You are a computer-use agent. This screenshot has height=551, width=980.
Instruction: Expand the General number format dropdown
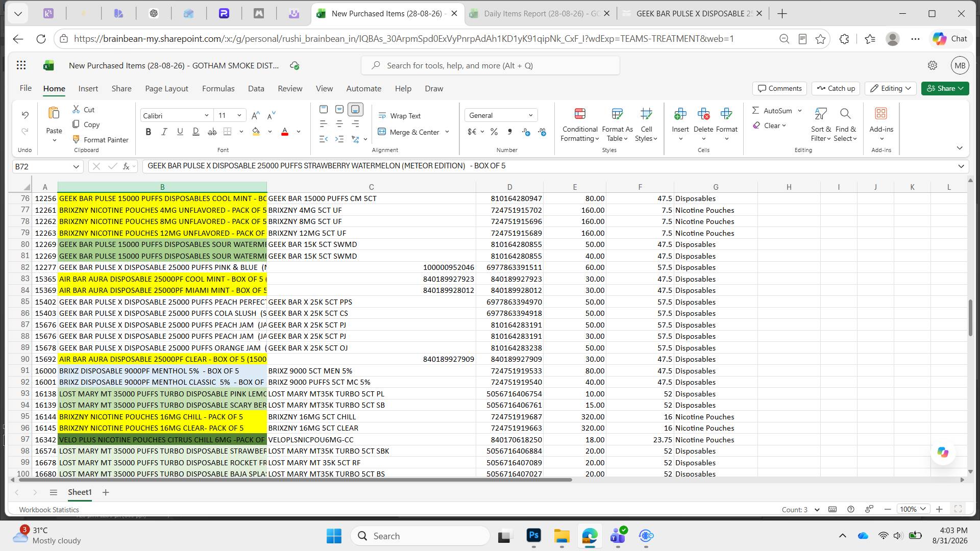[501, 115]
